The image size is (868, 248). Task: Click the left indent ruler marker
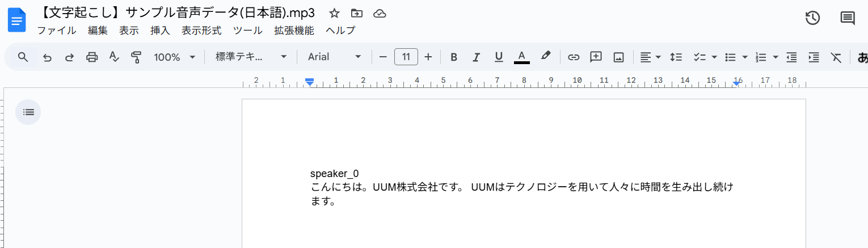(310, 82)
